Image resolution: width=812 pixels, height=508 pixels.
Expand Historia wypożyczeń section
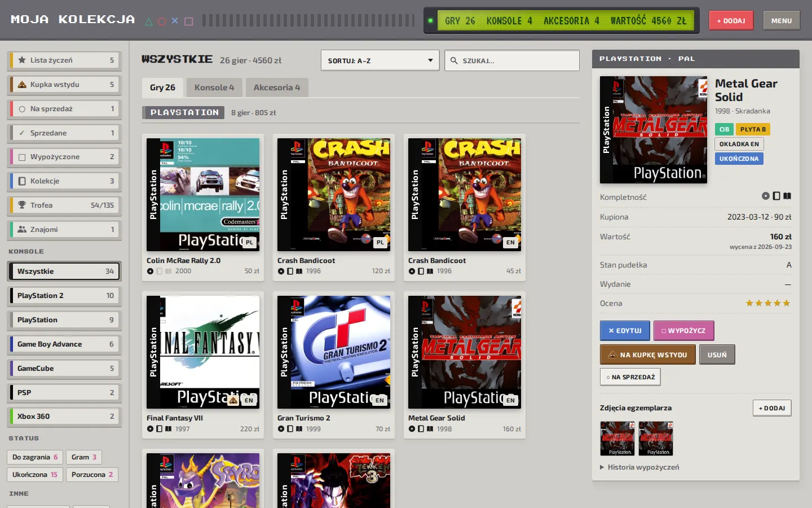point(639,467)
